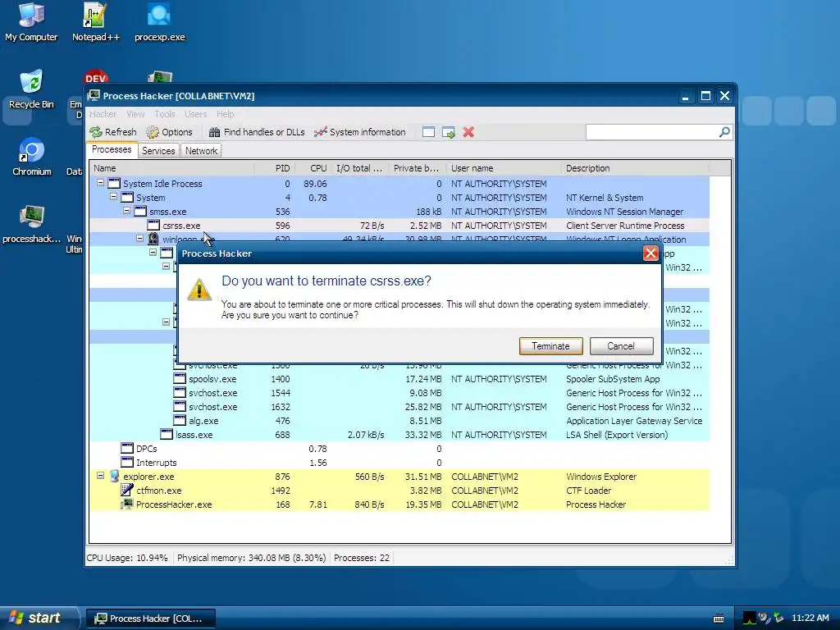The width and height of the screenshot is (840, 630).
Task: Switch to the Services tab
Action: (158, 151)
